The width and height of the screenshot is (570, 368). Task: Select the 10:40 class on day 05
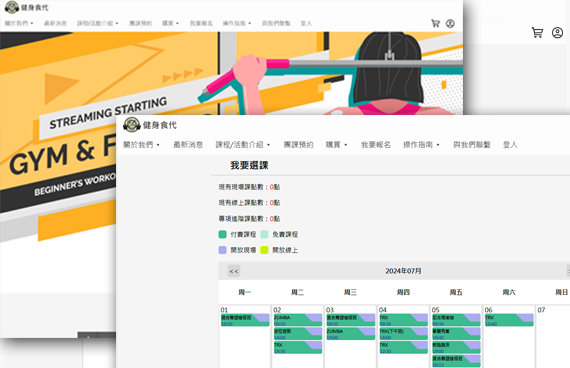pos(456,334)
